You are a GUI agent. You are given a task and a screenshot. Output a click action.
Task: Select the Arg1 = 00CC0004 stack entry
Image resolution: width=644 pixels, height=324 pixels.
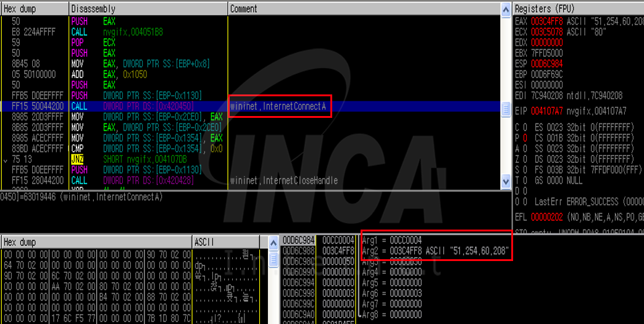point(392,240)
